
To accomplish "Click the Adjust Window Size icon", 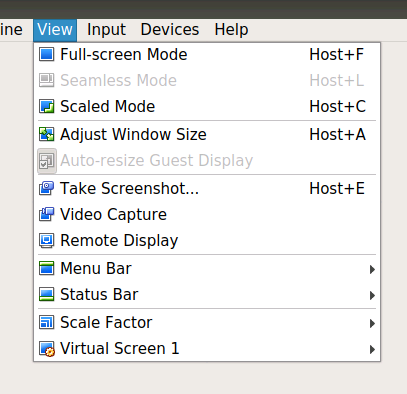I will [x=46, y=134].
